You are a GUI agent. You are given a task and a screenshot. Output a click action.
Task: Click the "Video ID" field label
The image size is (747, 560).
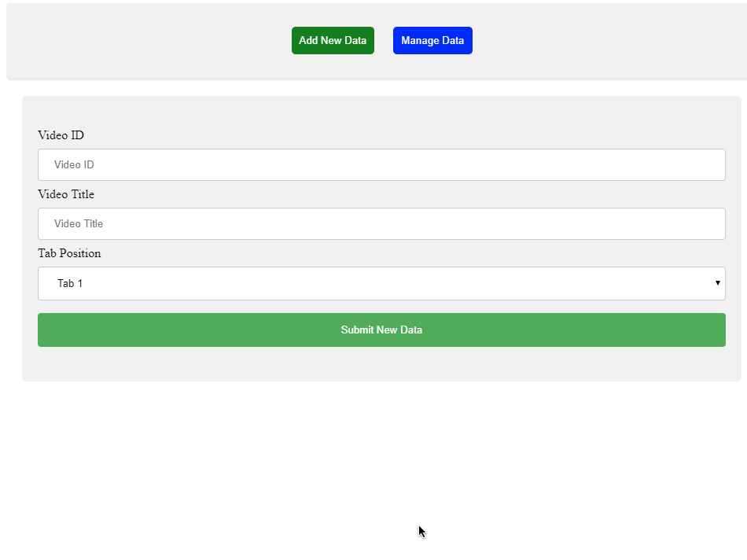click(x=61, y=135)
